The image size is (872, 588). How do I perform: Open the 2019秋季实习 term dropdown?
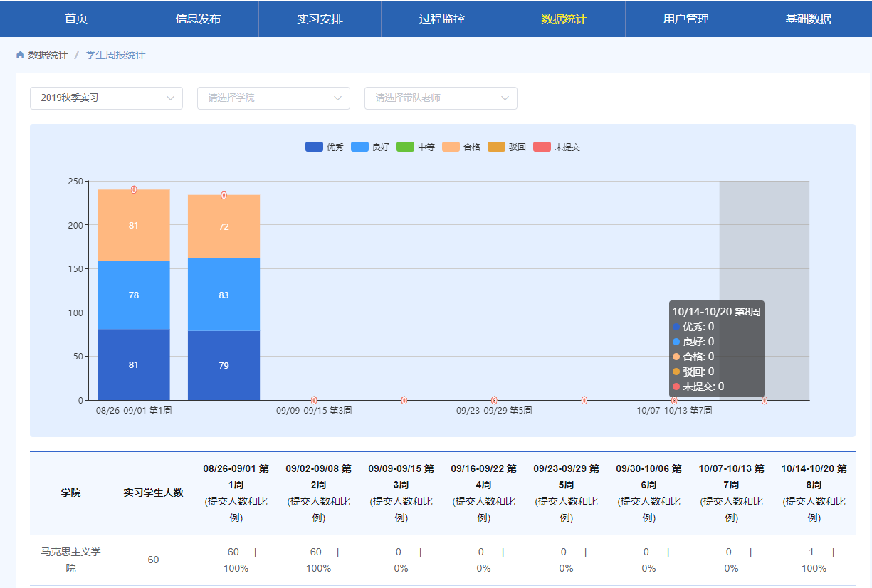coord(106,98)
